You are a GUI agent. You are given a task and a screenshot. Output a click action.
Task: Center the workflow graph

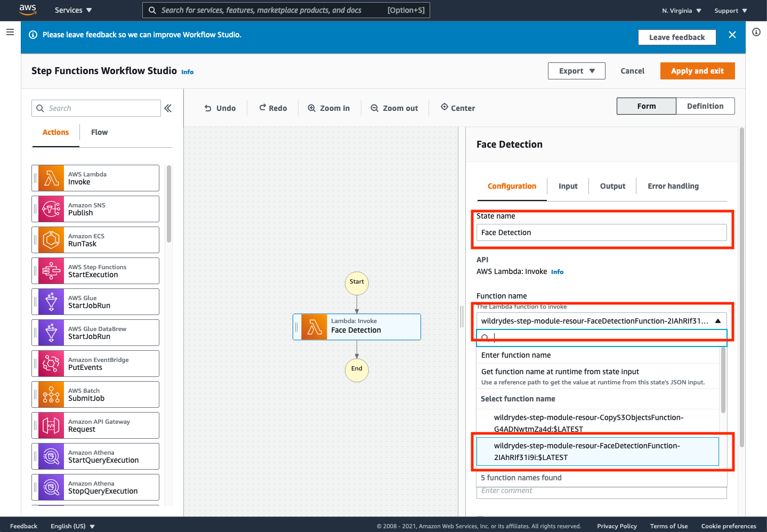(x=457, y=108)
